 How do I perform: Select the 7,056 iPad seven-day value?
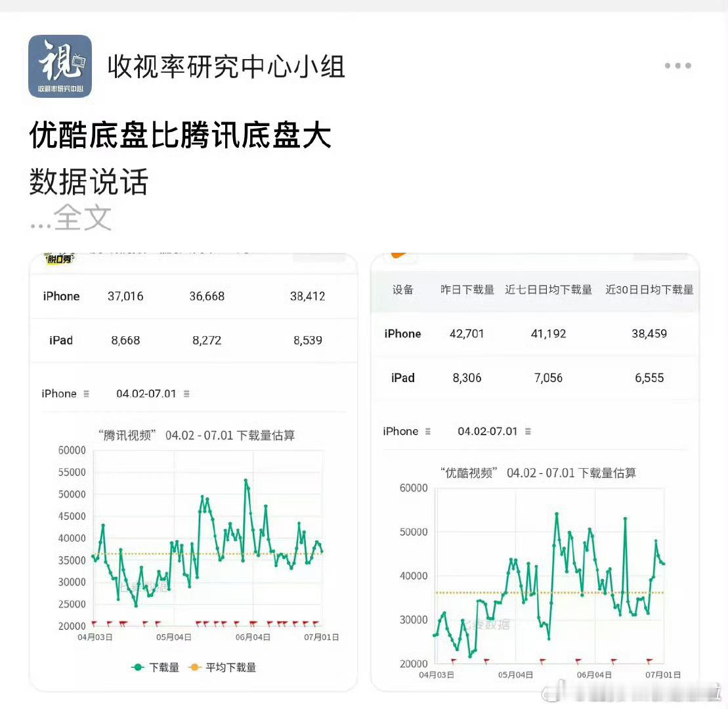click(x=548, y=378)
